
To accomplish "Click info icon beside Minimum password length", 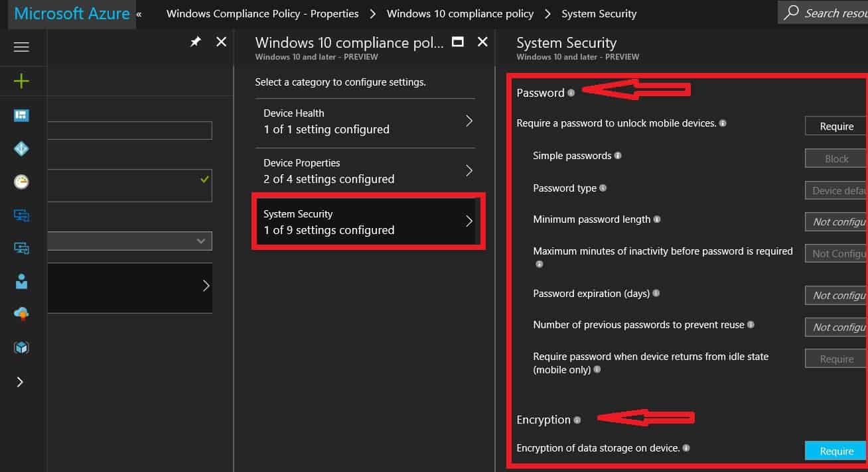I will click(x=657, y=219).
